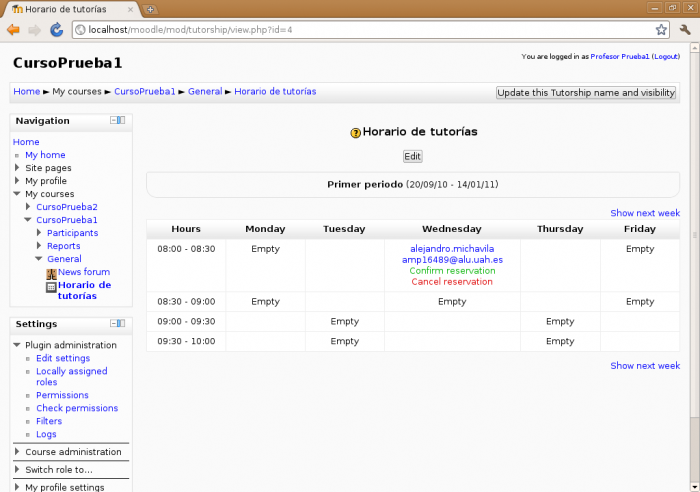
Task: Click the bottom Show next week link
Action: click(x=645, y=366)
